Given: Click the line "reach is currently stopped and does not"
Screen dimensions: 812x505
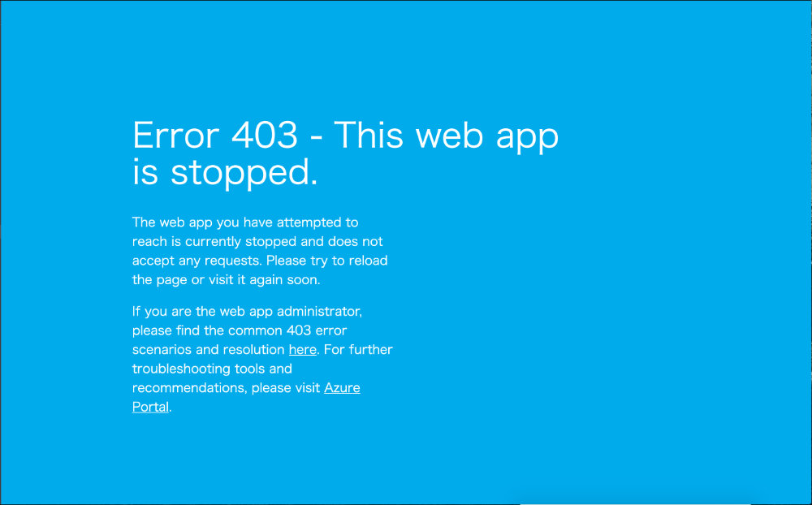Looking at the screenshot, I should click(257, 241).
